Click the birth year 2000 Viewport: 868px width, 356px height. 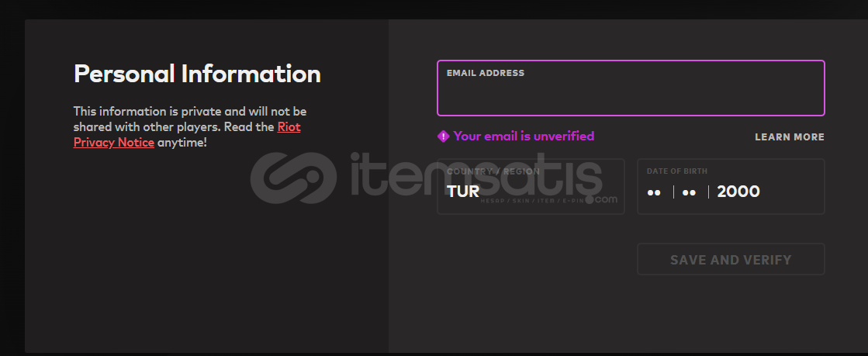click(738, 192)
